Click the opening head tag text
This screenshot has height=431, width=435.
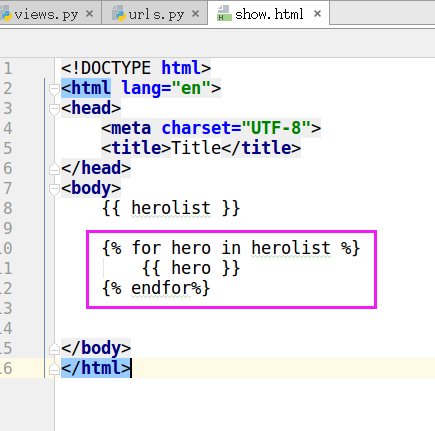(91, 108)
